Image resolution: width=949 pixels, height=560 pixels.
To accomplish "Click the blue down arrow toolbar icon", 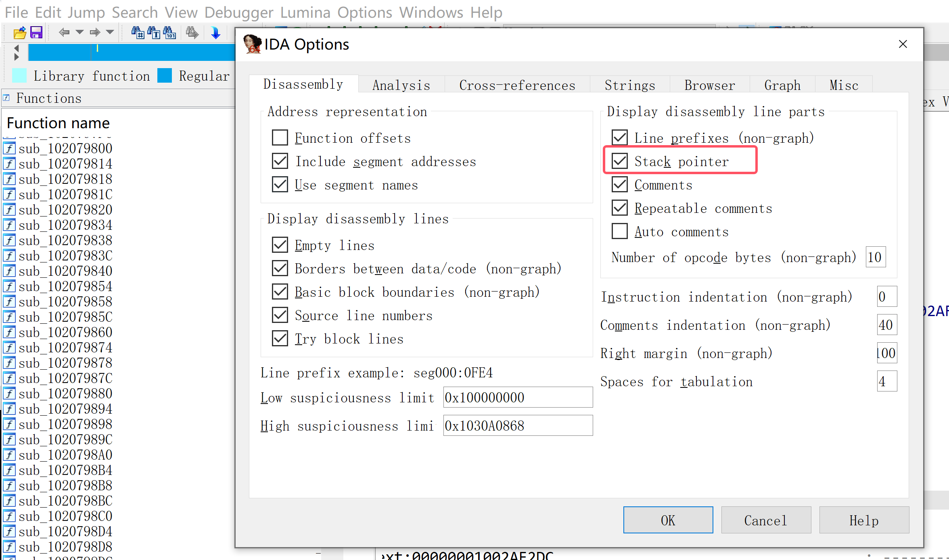I will click(215, 32).
